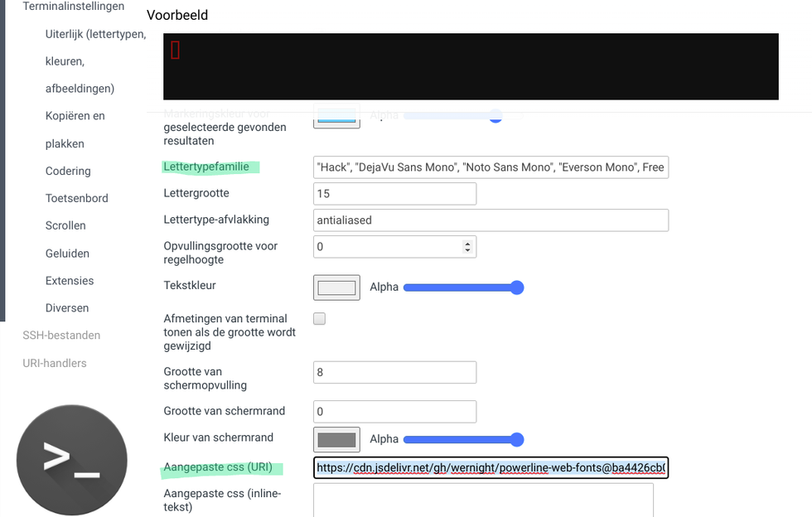Click Aangepaste css inline-tekst textarea

point(483,500)
